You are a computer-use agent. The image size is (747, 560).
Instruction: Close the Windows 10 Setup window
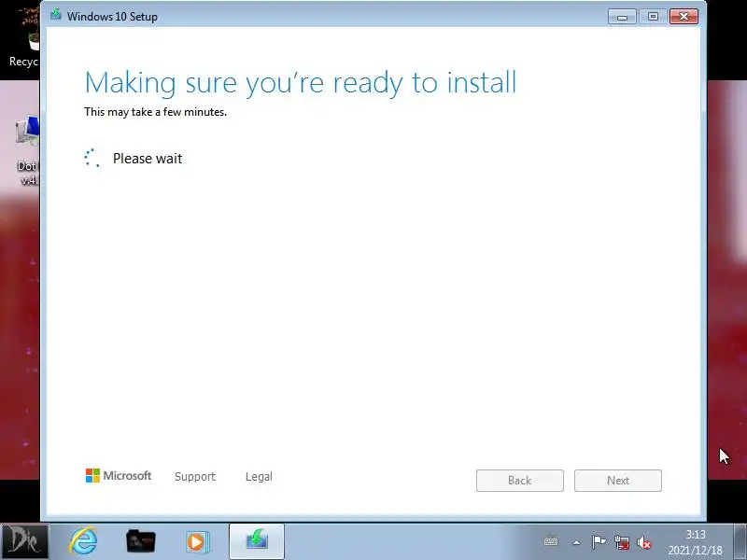pyautogui.click(x=684, y=17)
